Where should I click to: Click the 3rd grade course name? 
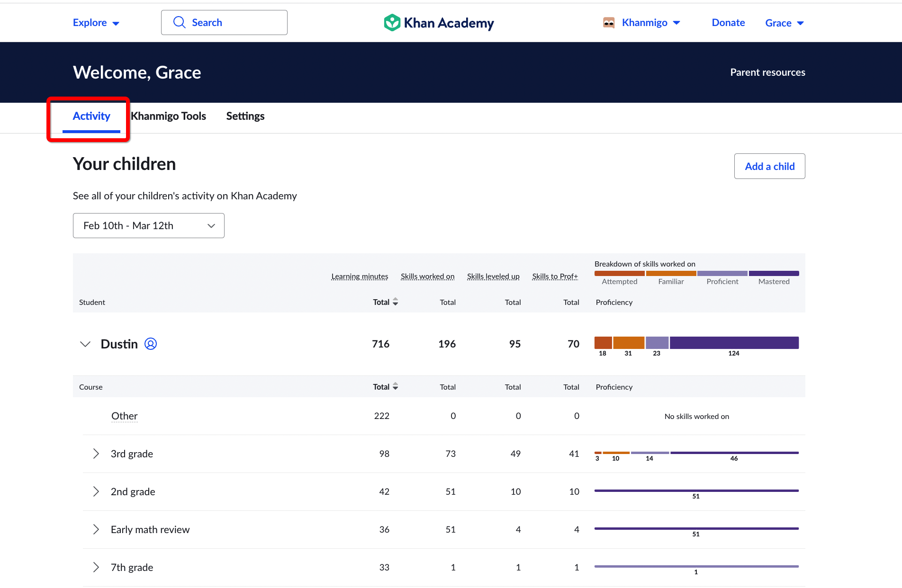[x=132, y=454]
